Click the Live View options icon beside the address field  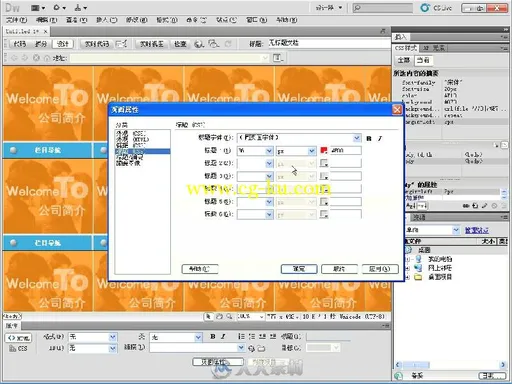[278, 58]
